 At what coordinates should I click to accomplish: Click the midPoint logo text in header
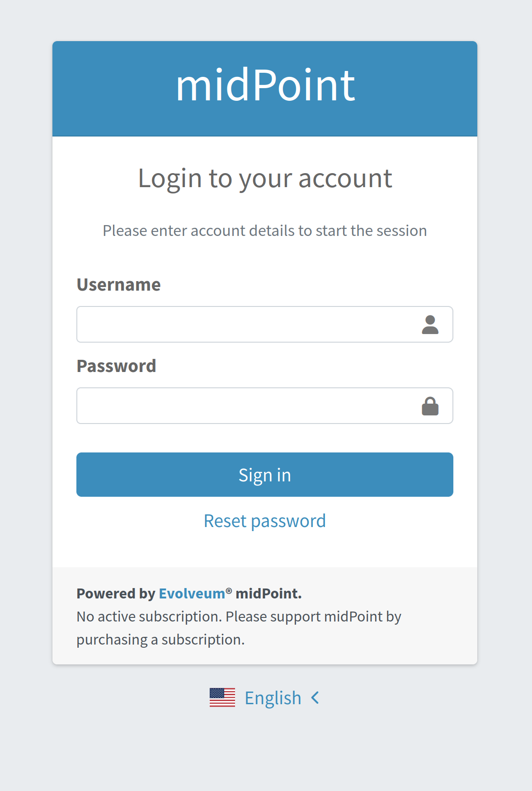[265, 86]
